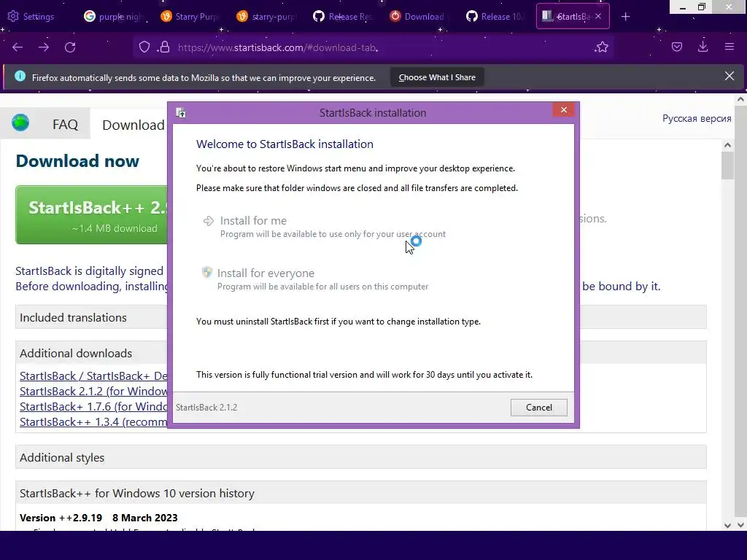The height and width of the screenshot is (560, 747).
Task: Click the Welcome to StartIsBack installation heading
Action: [x=285, y=144]
